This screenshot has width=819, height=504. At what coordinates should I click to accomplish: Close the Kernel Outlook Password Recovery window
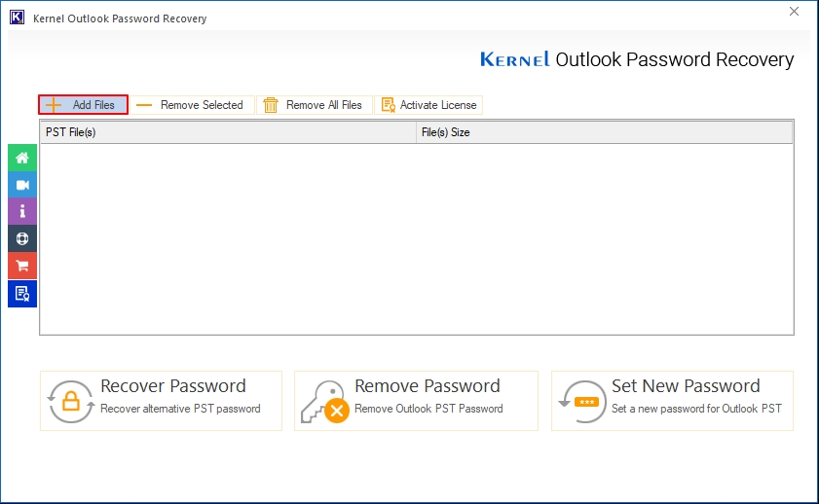pyautogui.click(x=793, y=12)
